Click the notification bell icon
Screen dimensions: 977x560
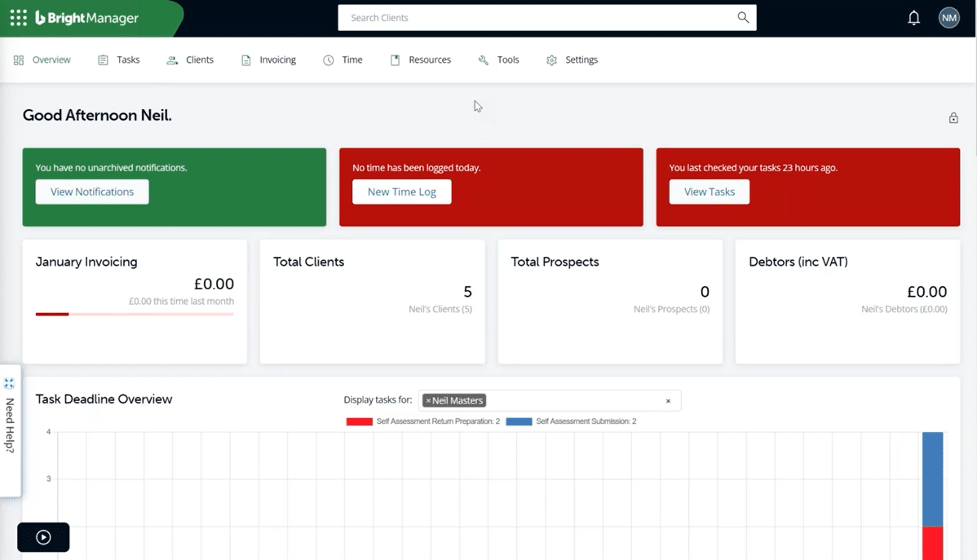point(913,17)
